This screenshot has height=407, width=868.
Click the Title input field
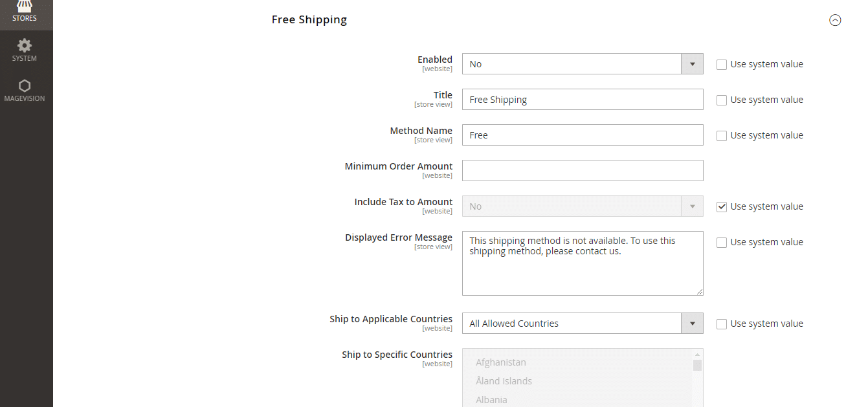583,100
